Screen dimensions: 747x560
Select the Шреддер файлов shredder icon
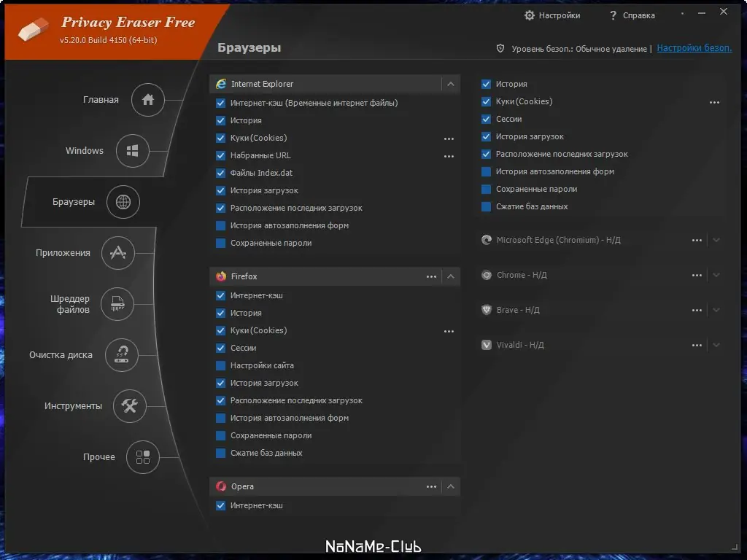click(x=117, y=304)
